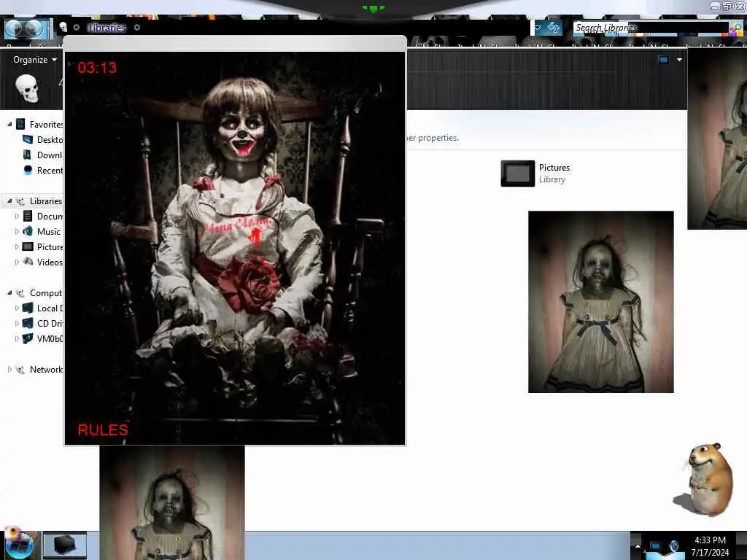Viewport: 747px width, 560px height.
Task: Click the hamster desktop mascot
Action: [704, 479]
